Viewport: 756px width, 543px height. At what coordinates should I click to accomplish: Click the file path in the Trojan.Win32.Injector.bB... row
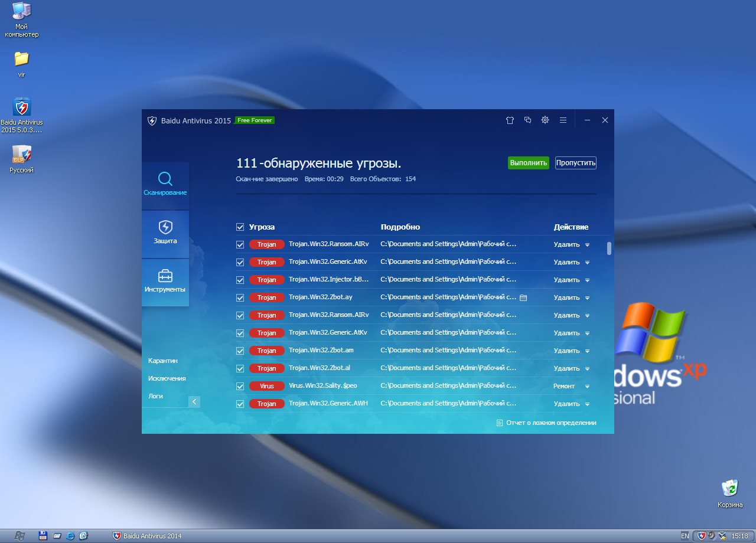pyautogui.click(x=449, y=279)
